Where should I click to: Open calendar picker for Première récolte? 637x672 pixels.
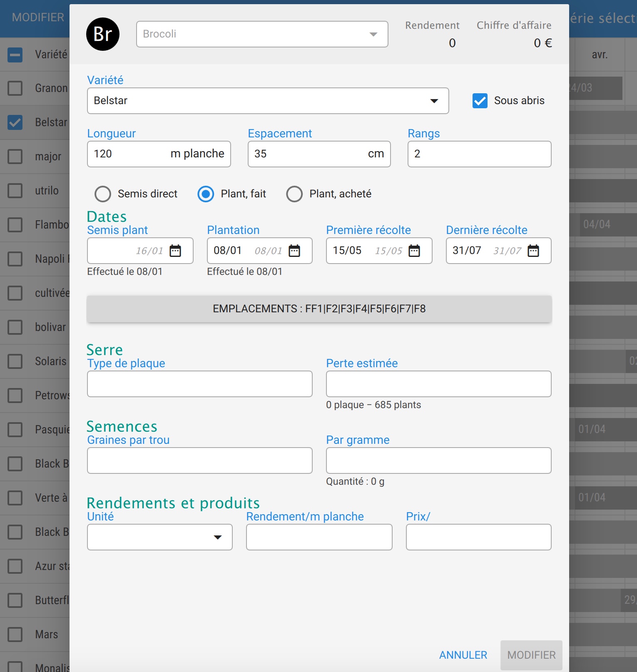click(x=414, y=251)
